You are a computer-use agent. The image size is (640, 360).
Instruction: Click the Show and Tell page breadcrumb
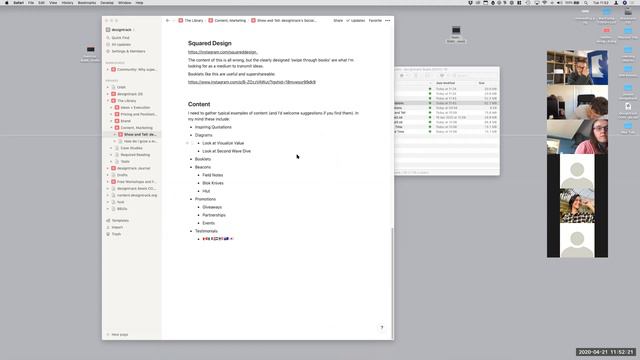pos(284,20)
